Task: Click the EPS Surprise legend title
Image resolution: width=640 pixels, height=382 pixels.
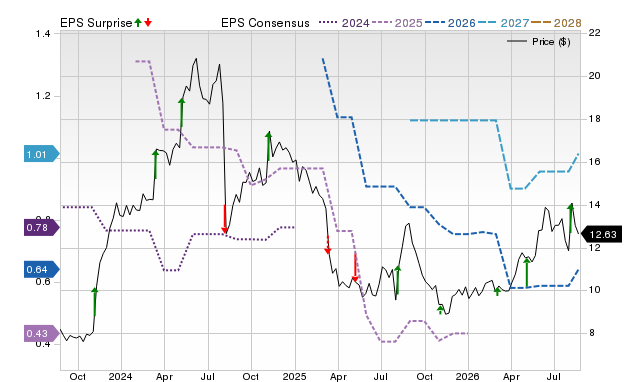Action: pos(96,23)
